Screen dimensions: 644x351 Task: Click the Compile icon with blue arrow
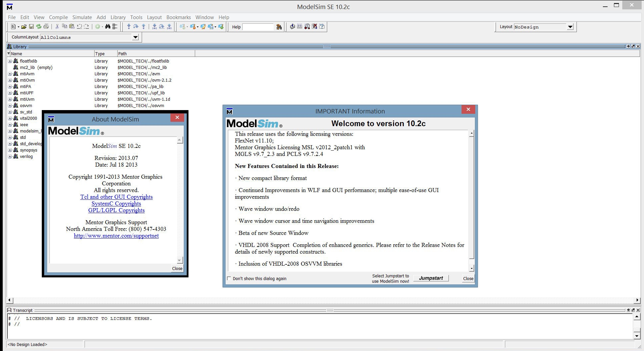tap(292, 26)
